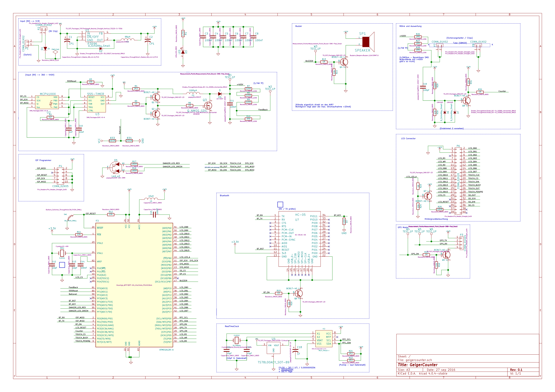The image size is (555, 392).
Task: Select the 'Buzzer' section label
Action: point(298,26)
